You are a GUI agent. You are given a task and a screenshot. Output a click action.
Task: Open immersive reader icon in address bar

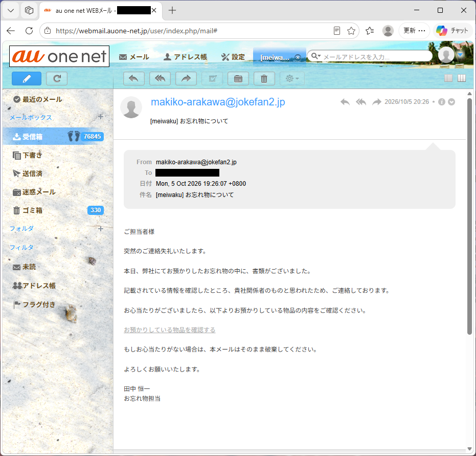click(x=336, y=31)
